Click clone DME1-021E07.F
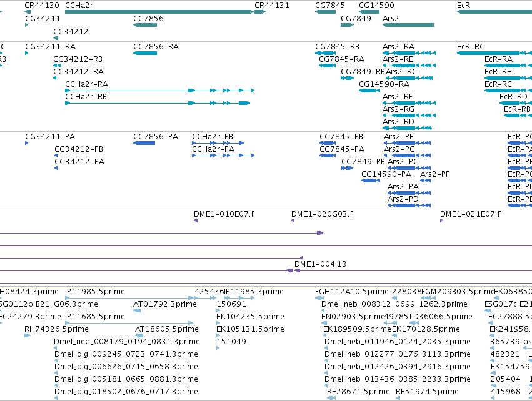The height and width of the screenshot is (401, 532). coord(442,220)
